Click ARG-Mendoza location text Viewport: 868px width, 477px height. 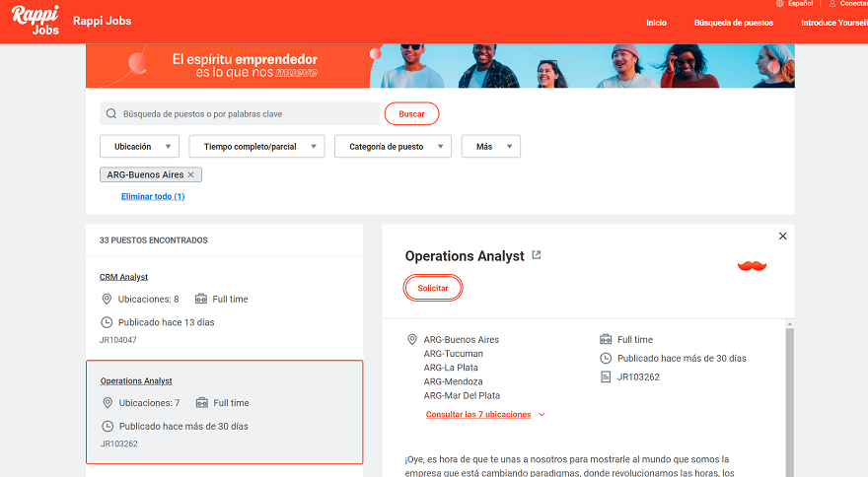coord(454,381)
